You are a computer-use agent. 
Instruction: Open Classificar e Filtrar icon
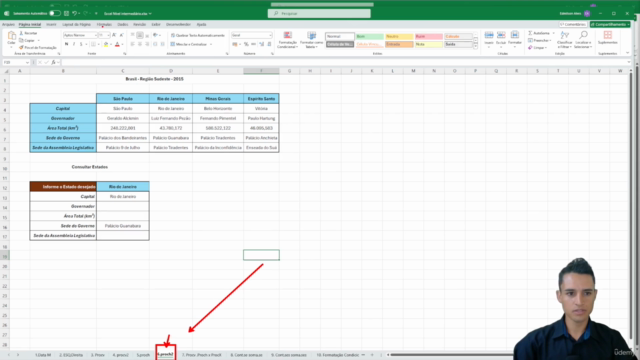pos(564,36)
